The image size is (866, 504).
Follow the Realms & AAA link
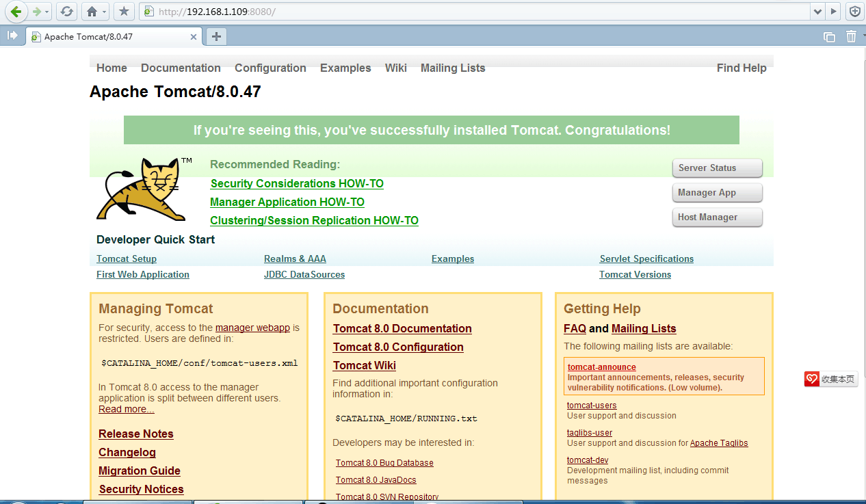(x=295, y=258)
